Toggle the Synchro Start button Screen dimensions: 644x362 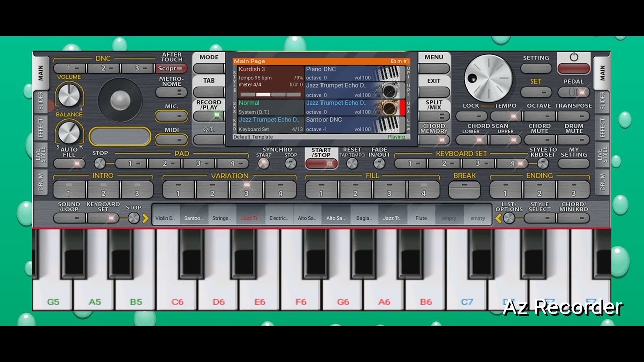[x=263, y=163]
